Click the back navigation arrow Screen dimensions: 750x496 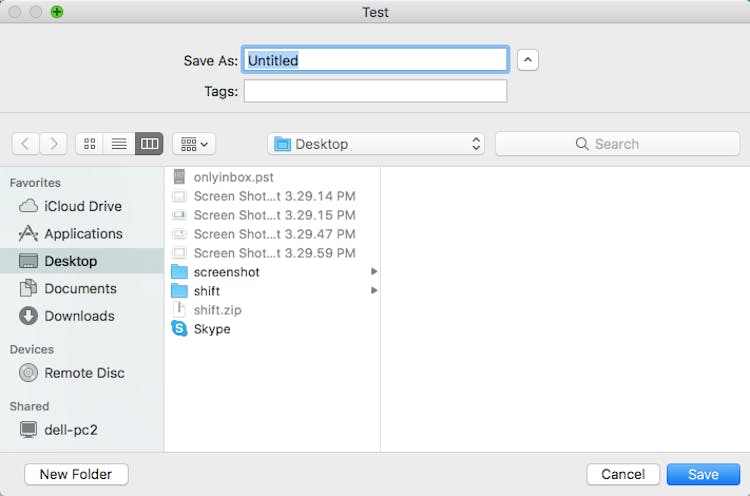[x=26, y=144]
